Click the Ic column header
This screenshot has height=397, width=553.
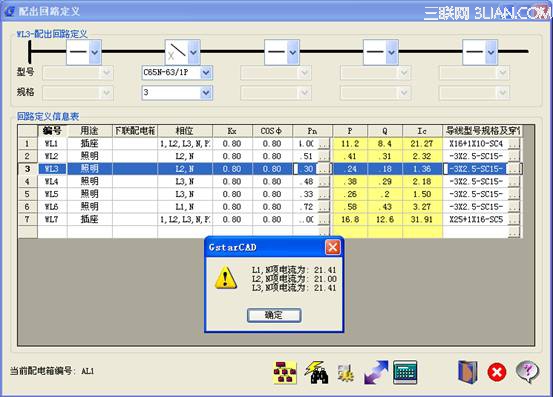[x=422, y=131]
